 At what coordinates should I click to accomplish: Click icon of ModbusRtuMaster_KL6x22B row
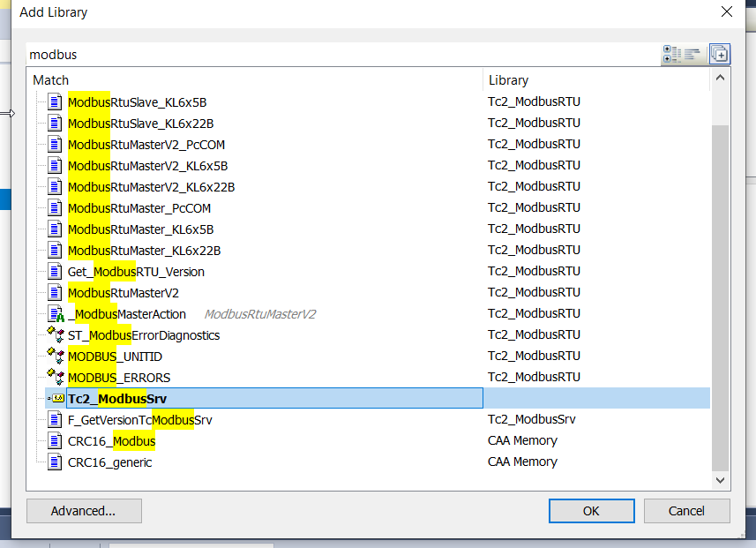pyautogui.click(x=55, y=251)
